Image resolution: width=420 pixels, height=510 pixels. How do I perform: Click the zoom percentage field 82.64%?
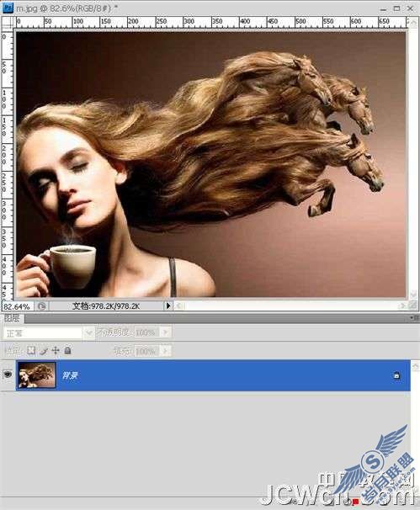[x=17, y=306]
